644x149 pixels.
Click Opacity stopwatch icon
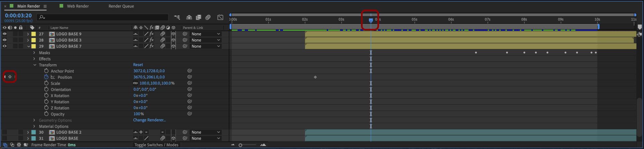click(46, 114)
